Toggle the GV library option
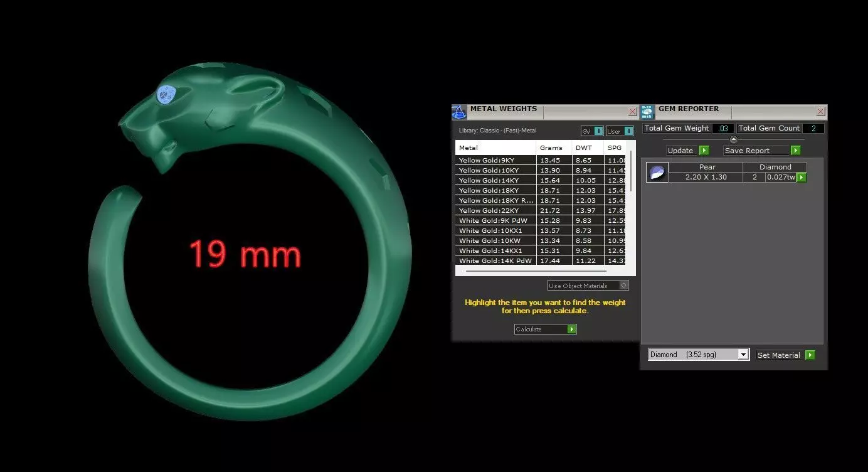Viewport: 868px width, 472px height. click(592, 131)
